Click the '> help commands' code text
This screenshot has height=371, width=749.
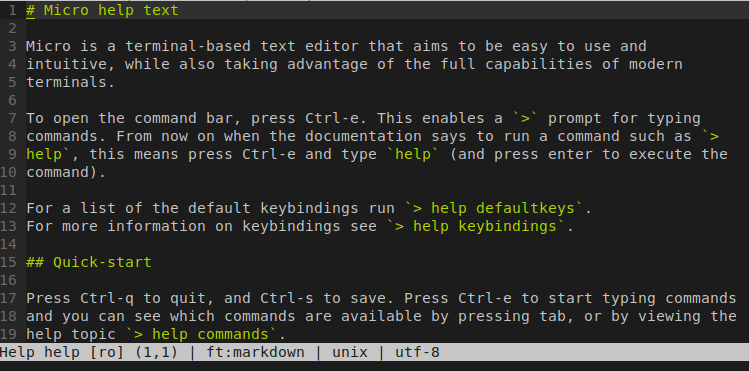tap(202, 334)
